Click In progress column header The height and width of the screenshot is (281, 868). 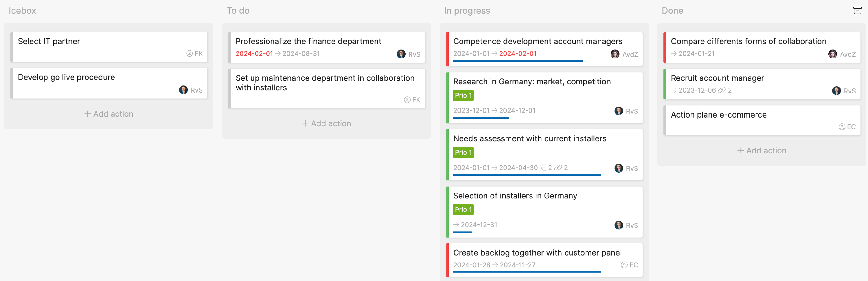pyautogui.click(x=467, y=11)
